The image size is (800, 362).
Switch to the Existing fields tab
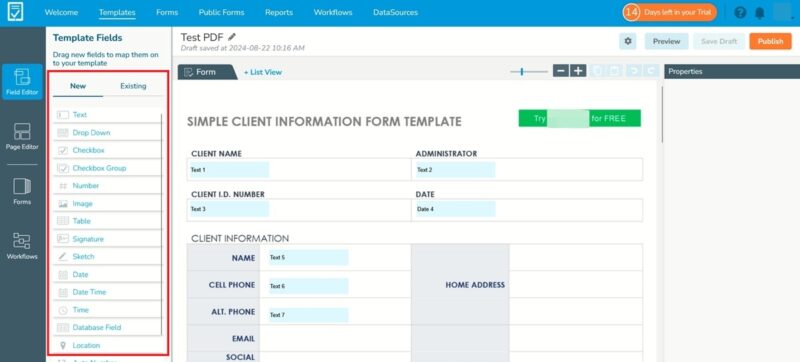point(133,86)
